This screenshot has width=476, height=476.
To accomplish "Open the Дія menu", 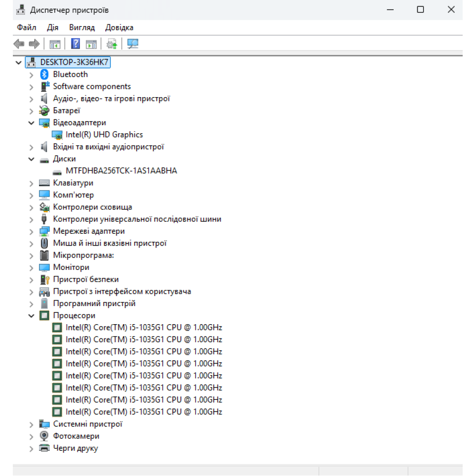I will (x=53, y=28).
